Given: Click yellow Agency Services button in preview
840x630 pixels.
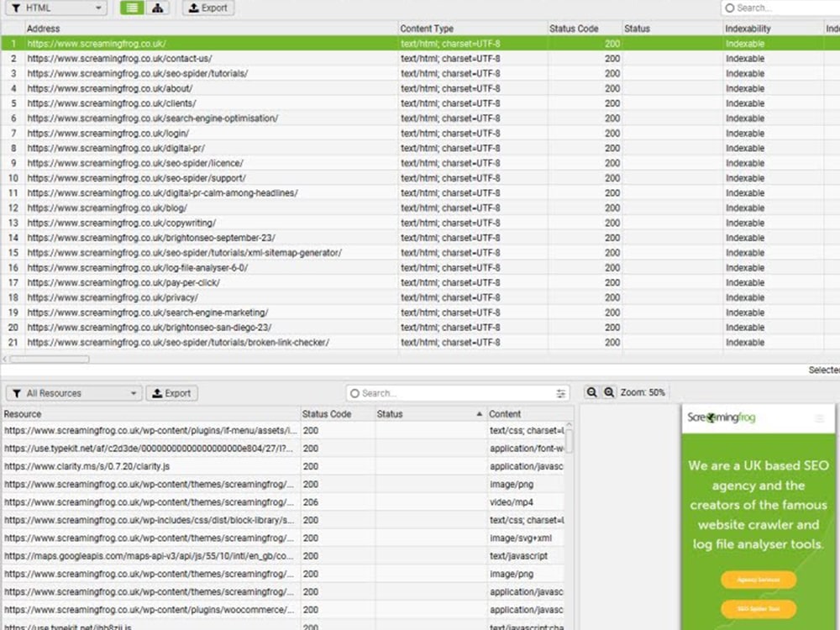Looking at the screenshot, I should pyautogui.click(x=758, y=580).
